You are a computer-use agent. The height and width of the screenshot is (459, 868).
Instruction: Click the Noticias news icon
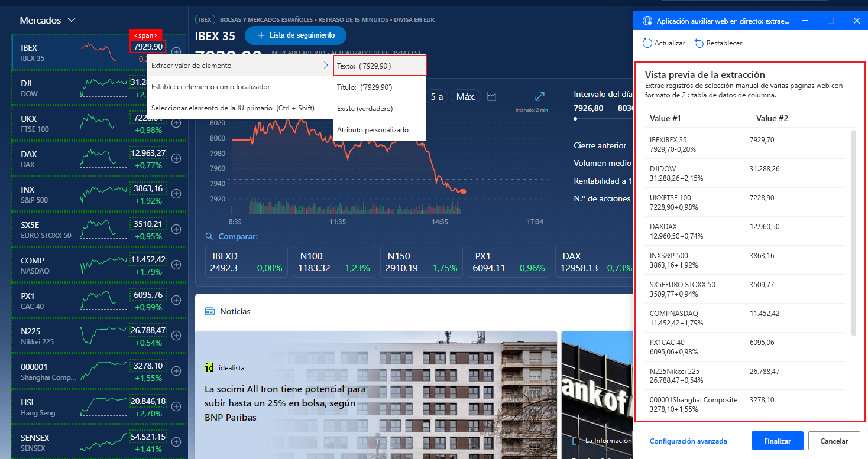209,311
